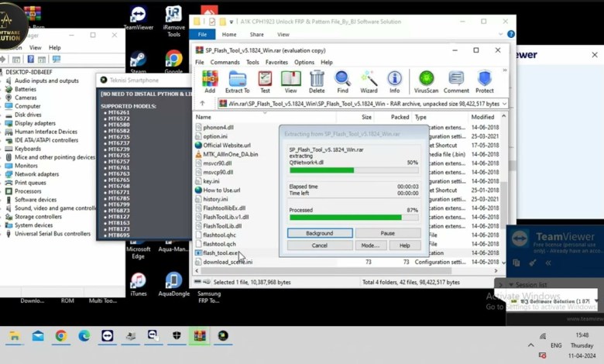Viewport: 604px width, 364px height.
Task: Open the Find tool in WinRAR
Action: pos(342,81)
